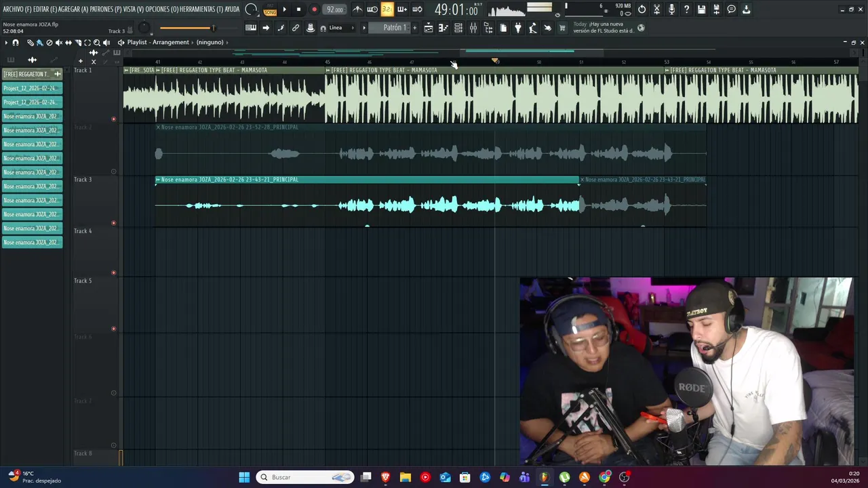Open the HERRAMIENTAS menu
This screenshot has width=868, height=488.
tap(201, 9)
